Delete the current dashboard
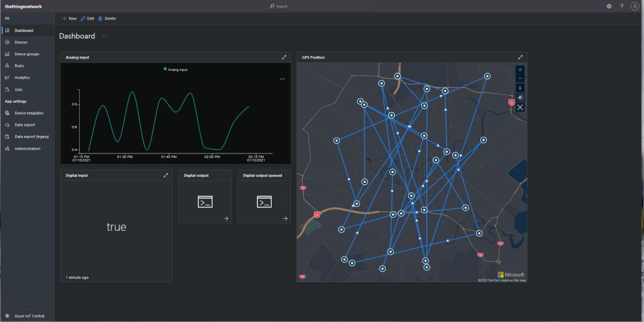 point(107,18)
